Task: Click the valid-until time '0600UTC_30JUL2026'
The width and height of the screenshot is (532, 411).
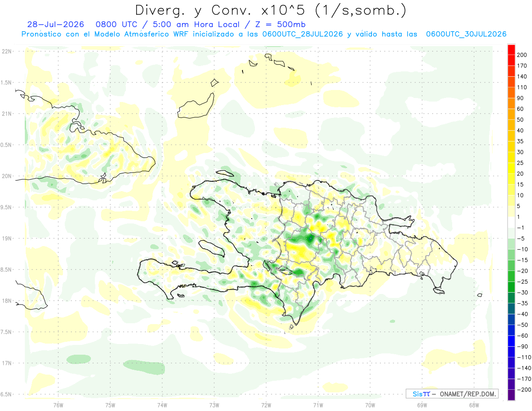Action: 466,34
